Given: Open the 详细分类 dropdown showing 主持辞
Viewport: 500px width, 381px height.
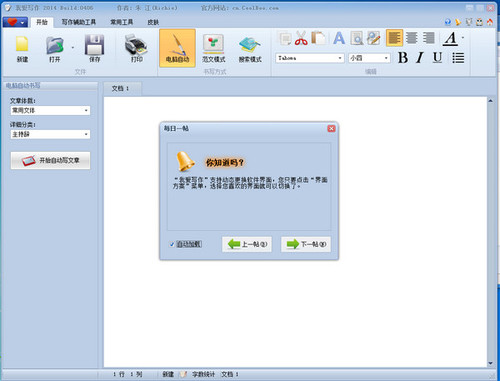Looking at the screenshot, I should point(50,134).
